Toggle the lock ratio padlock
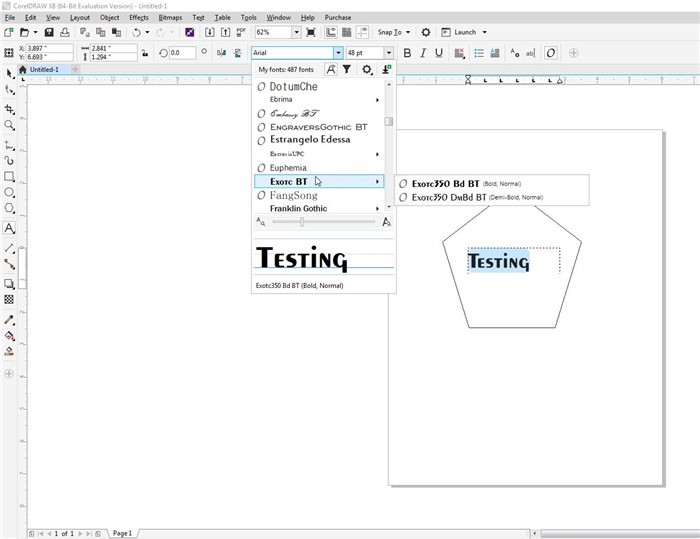The image size is (700, 539). 145,53
